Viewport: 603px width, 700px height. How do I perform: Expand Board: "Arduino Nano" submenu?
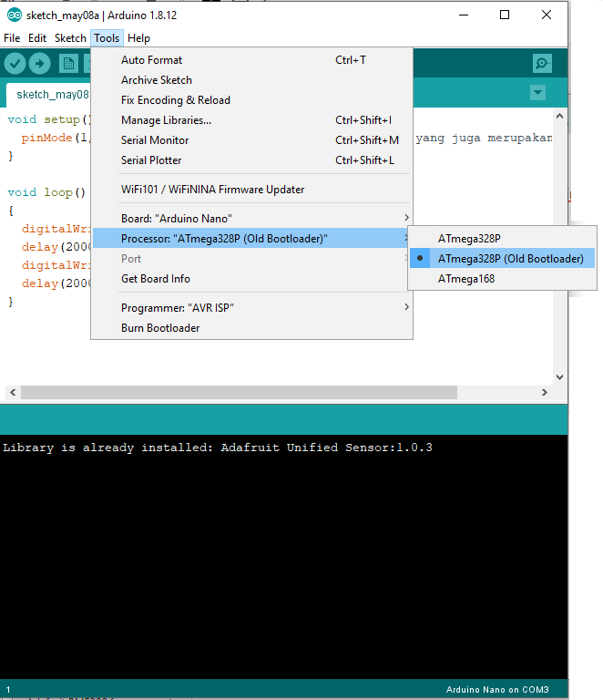click(x=251, y=219)
